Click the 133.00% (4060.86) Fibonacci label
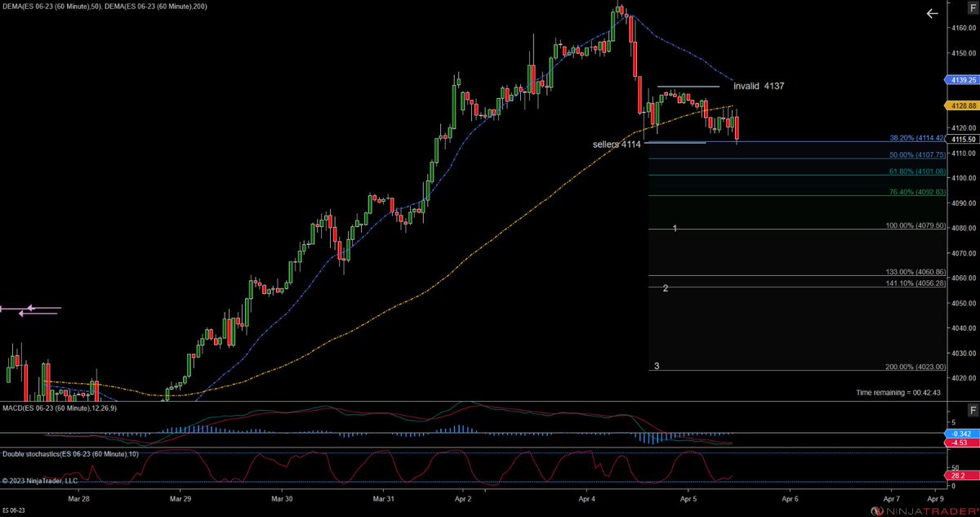The width and height of the screenshot is (980, 517). (x=915, y=272)
